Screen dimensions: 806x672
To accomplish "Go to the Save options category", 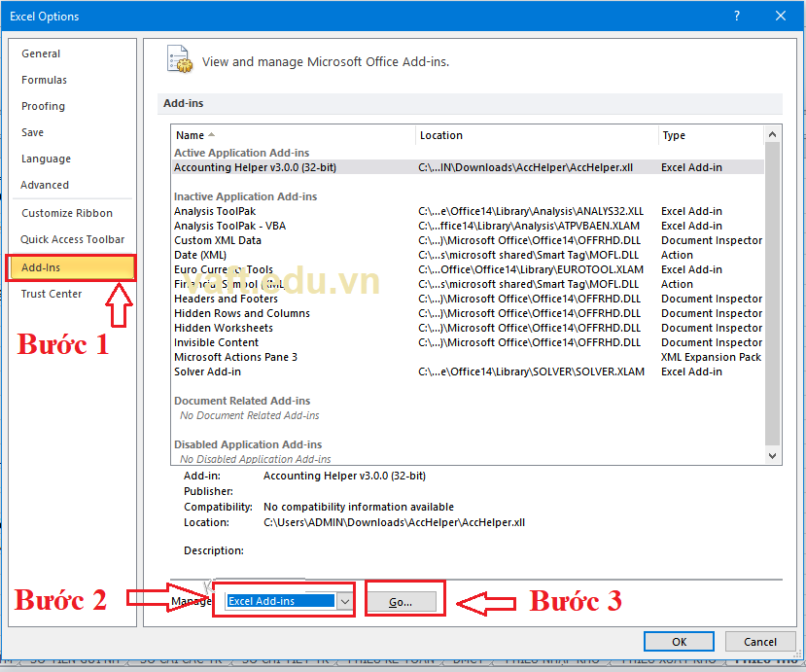I will tap(32, 132).
